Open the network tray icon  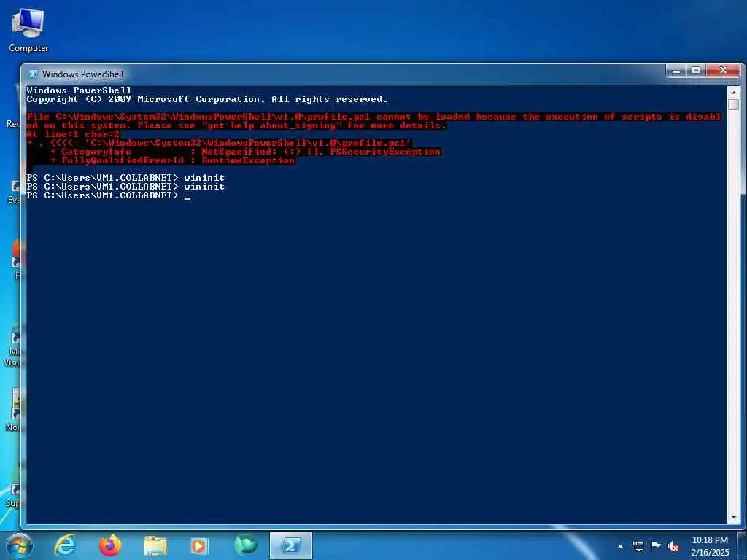point(638,546)
